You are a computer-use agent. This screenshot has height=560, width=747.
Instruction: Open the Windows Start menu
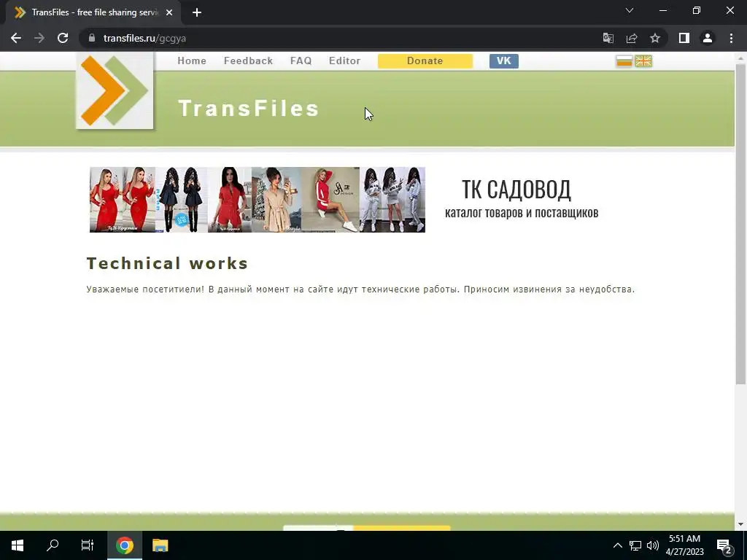coord(18,545)
